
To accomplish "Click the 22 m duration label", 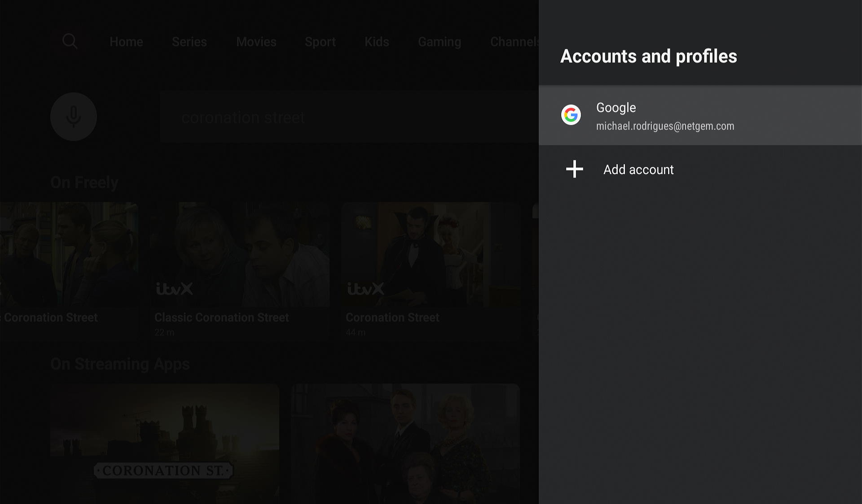I will pos(164,332).
